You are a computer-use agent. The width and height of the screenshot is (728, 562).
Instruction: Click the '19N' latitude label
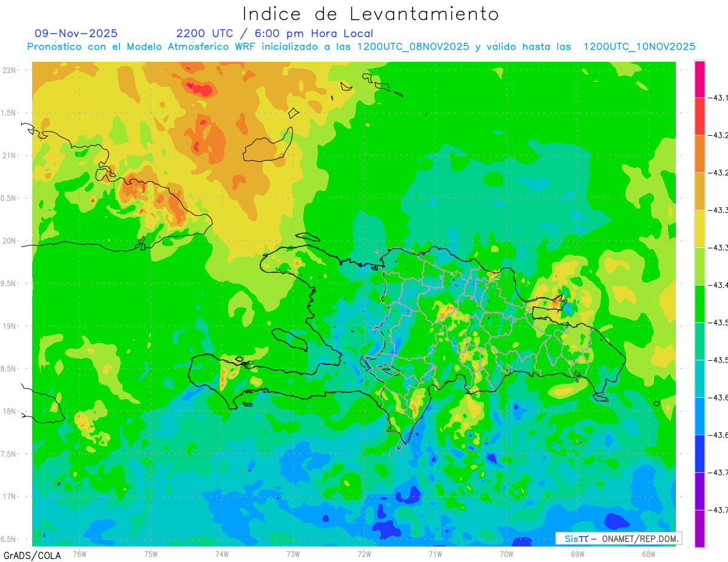pyautogui.click(x=10, y=326)
